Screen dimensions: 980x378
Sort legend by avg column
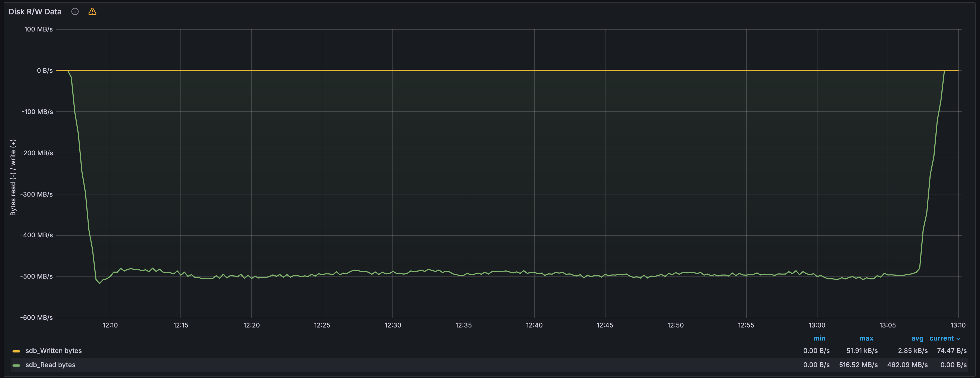pyautogui.click(x=917, y=338)
